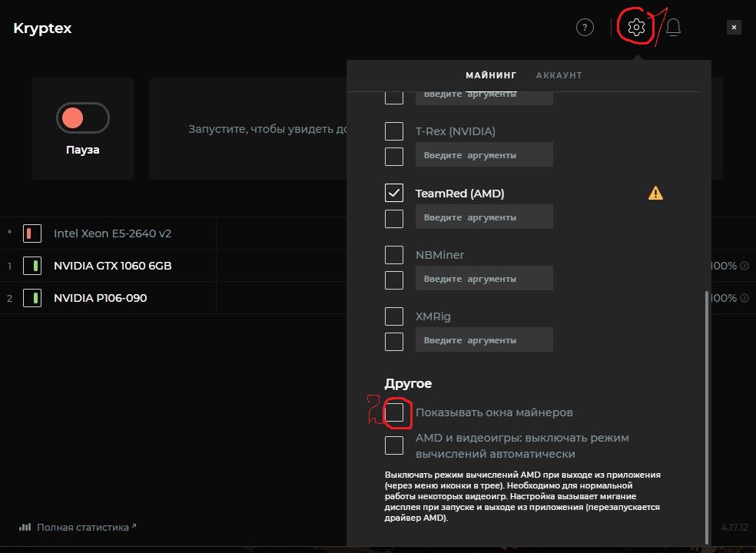Click the version number 4.17.12
This screenshot has height=553, width=756.
[x=734, y=528]
